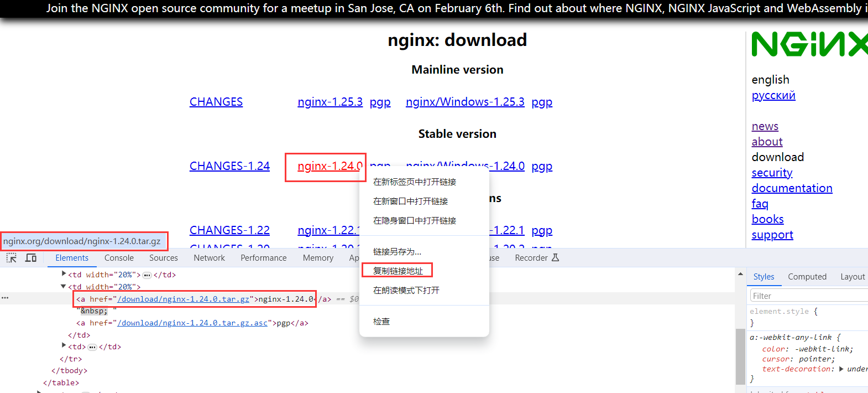Open the three-dot menu beside the selected DOM line
The width and height of the screenshot is (868, 393).
point(5,298)
